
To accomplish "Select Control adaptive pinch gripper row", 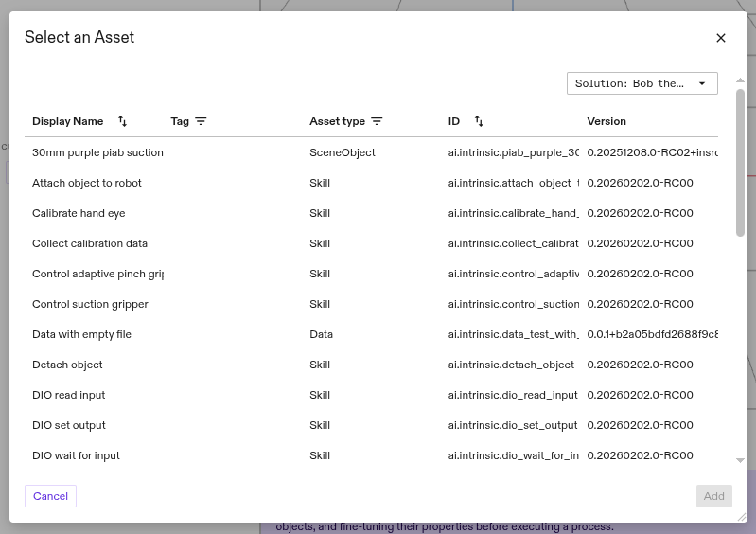I will click(97, 274).
